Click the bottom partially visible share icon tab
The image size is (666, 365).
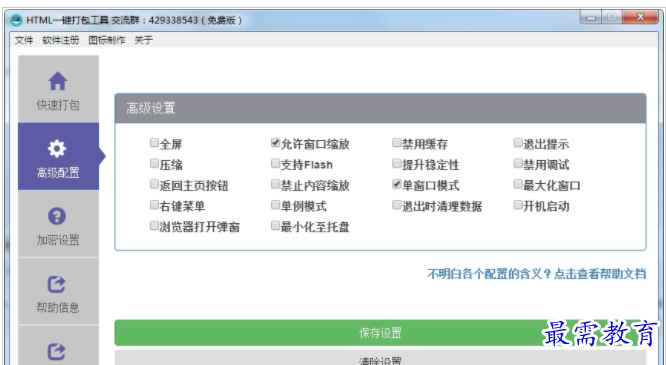click(56, 351)
